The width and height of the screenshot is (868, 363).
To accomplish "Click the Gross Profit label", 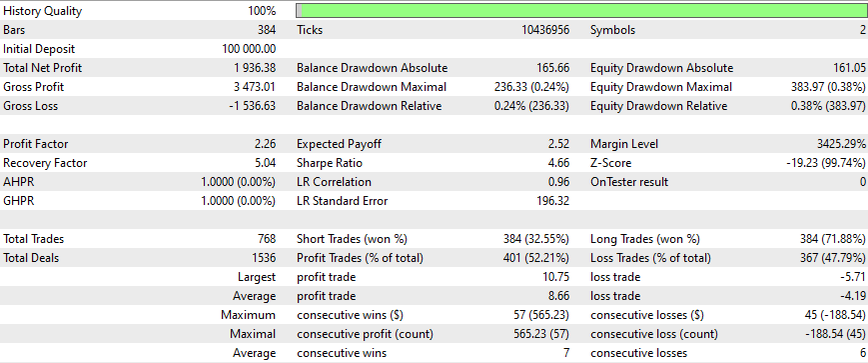I will tap(33, 87).
